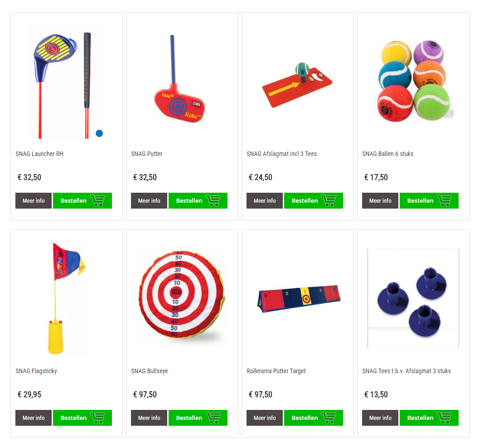Click cart icon for SNAG Putter
This screenshot has height=448, width=479.
[213, 201]
